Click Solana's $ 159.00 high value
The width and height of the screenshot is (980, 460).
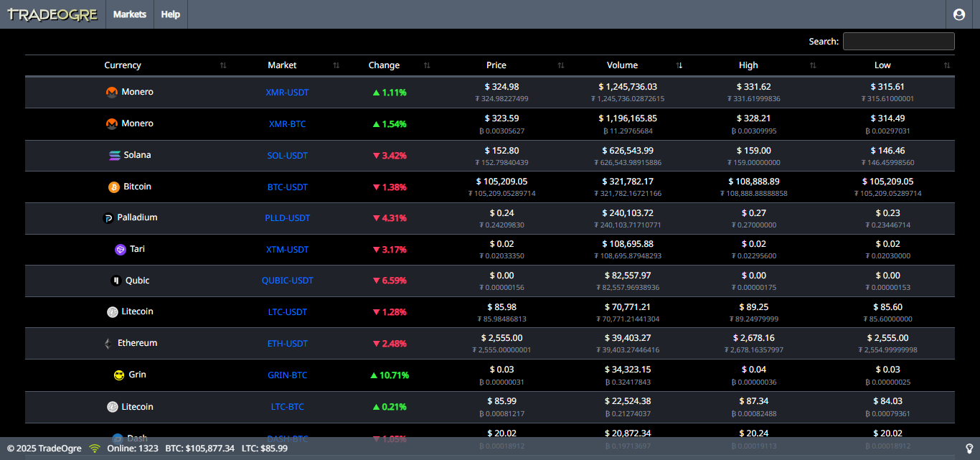(754, 151)
